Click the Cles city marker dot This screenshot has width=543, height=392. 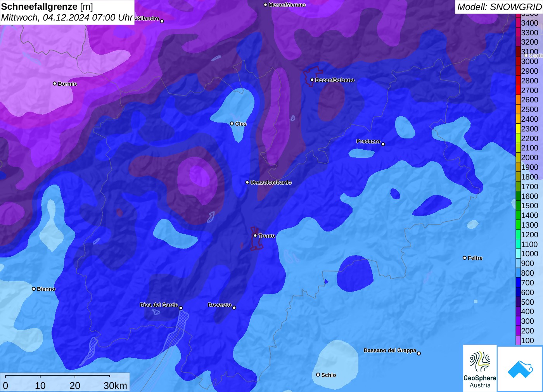click(x=232, y=124)
